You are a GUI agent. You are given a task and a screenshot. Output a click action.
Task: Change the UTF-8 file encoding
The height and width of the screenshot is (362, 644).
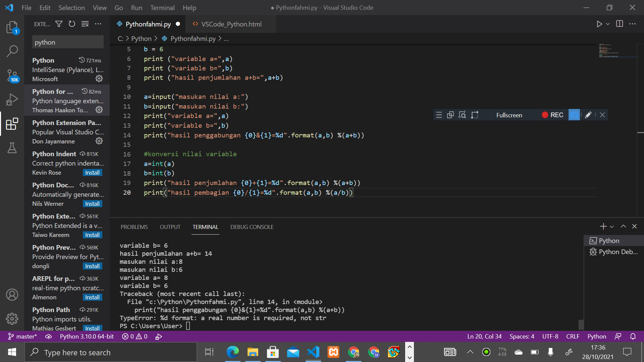(550, 336)
